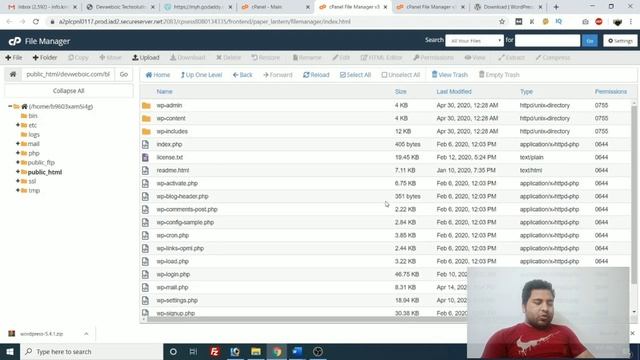Click the Home navigation link
This screenshot has width=640, height=360.
pyautogui.click(x=158, y=75)
